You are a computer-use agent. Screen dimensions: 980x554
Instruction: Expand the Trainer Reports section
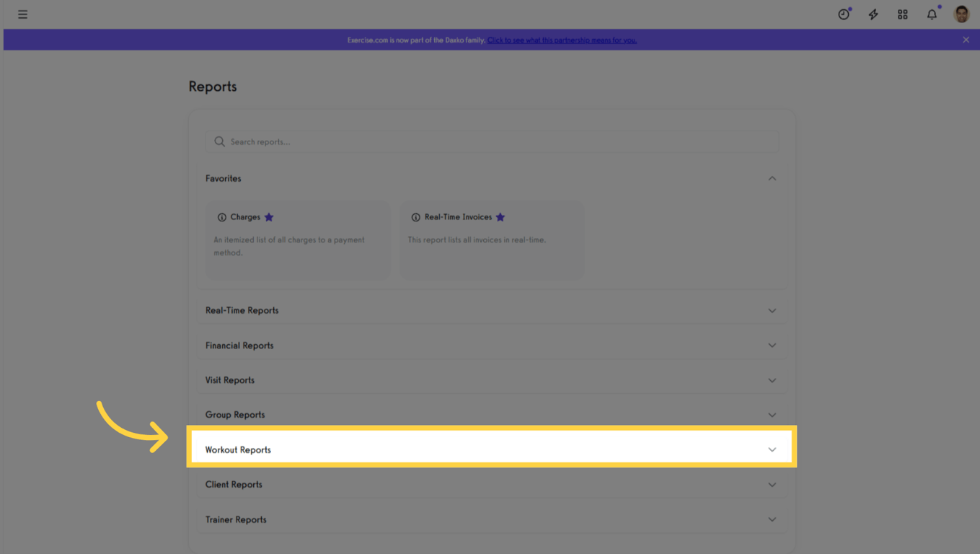click(772, 519)
